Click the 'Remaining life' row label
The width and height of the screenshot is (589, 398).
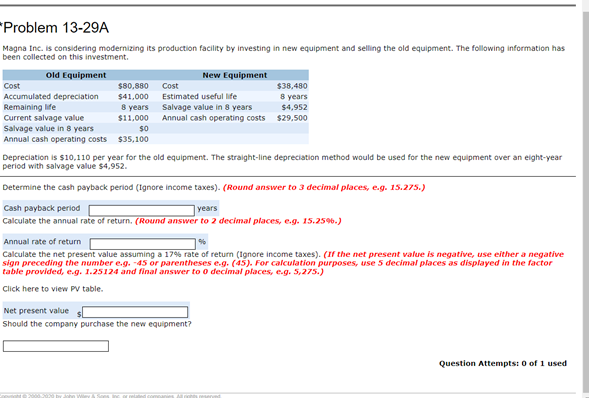tap(30, 107)
